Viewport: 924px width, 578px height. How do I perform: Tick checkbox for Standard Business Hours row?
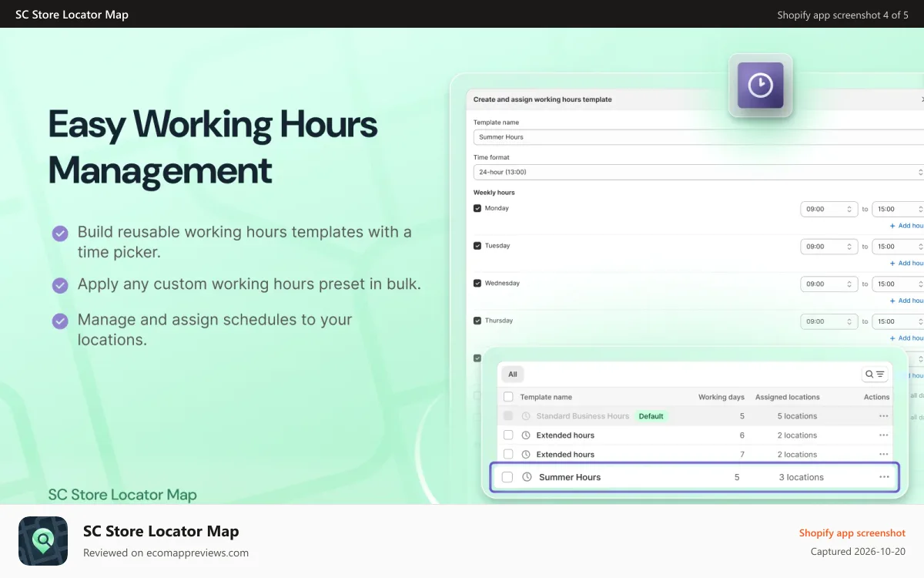click(508, 416)
